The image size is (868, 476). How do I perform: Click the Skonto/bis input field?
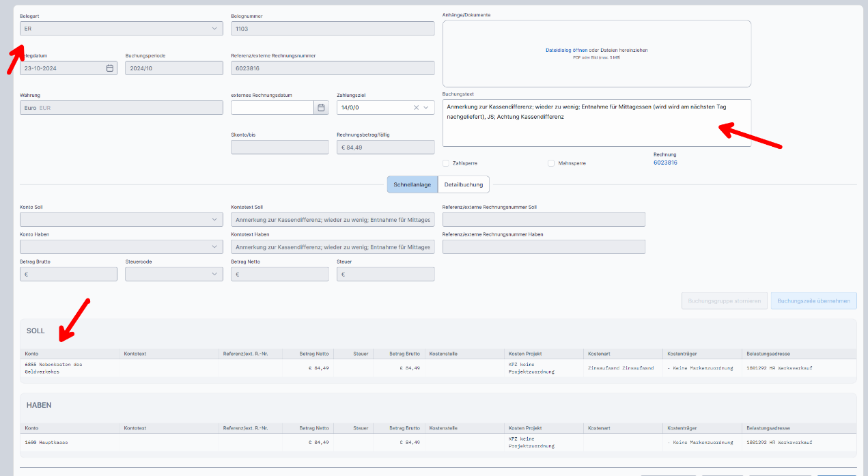[279, 147]
